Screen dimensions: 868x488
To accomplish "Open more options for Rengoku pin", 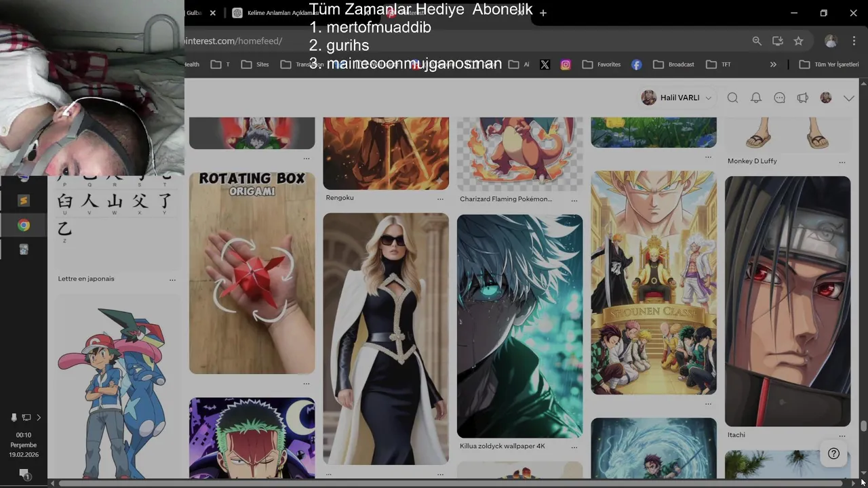I will tap(440, 199).
